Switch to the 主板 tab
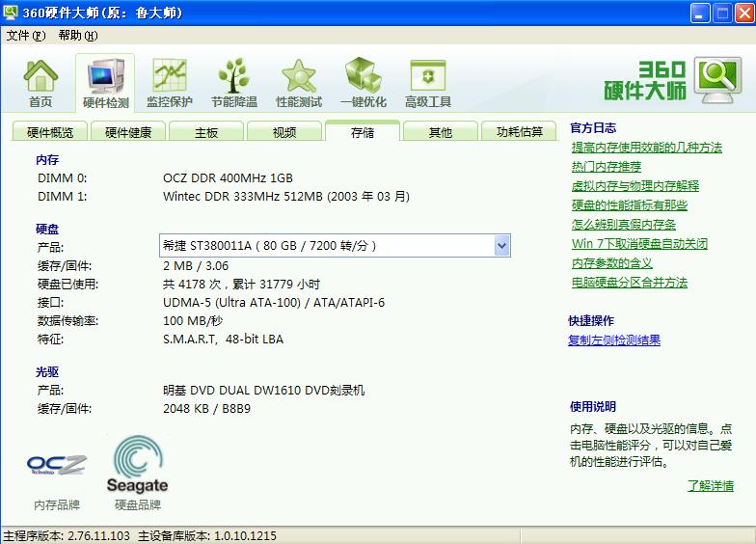The width and height of the screenshot is (756, 544). 206,132
